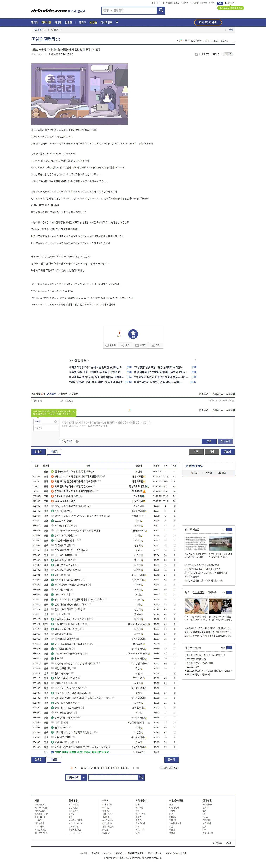
Task: Open the 갤로그 tab in the nav bar
Action: click(83, 22)
